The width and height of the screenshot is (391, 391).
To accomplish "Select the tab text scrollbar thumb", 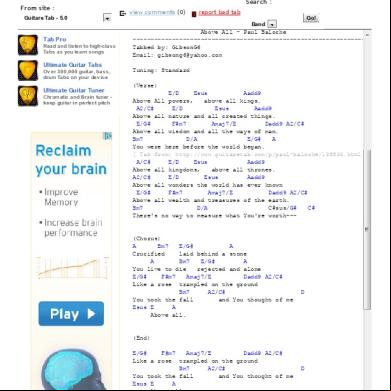I will click(367, 230).
